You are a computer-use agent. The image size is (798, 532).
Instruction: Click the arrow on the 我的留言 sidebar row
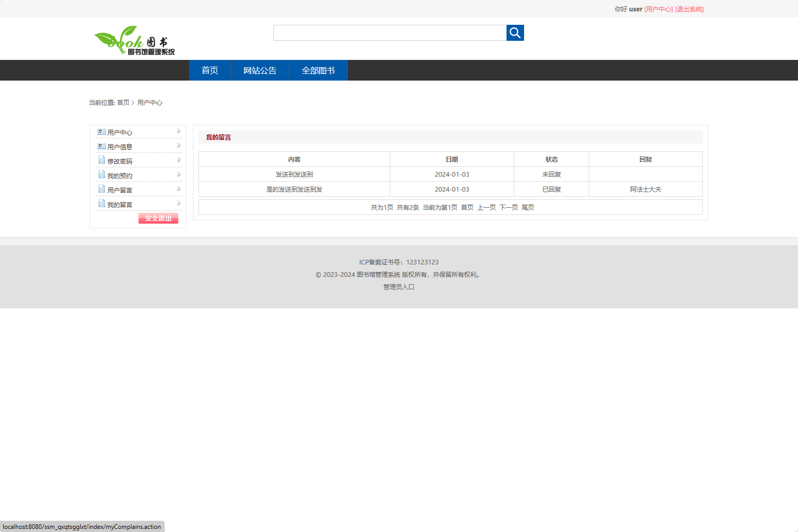[179, 204]
